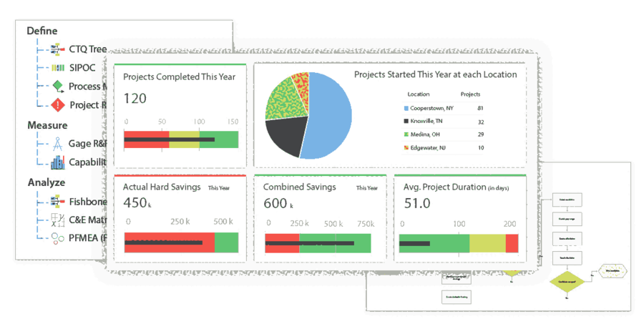Select the SIPOC tool icon
644x324 pixels.
click(x=57, y=68)
